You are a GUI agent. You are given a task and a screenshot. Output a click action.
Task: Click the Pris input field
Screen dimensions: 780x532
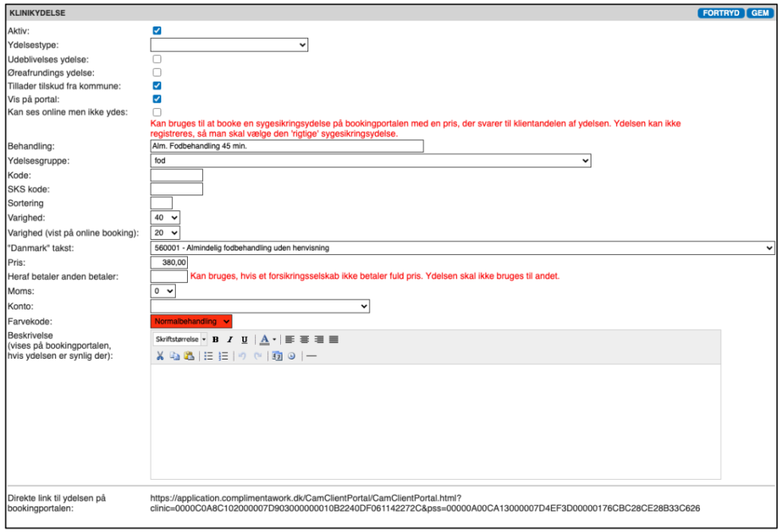169,262
